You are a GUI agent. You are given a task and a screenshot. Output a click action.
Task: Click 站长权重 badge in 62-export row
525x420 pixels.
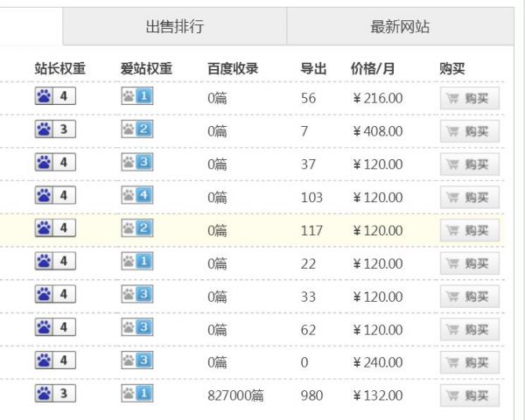point(55,328)
